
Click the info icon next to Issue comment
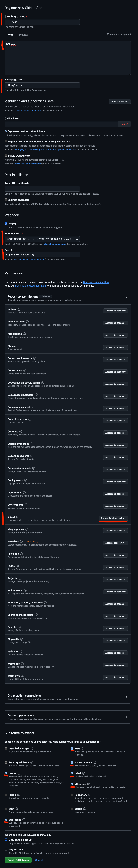(95, 762)
